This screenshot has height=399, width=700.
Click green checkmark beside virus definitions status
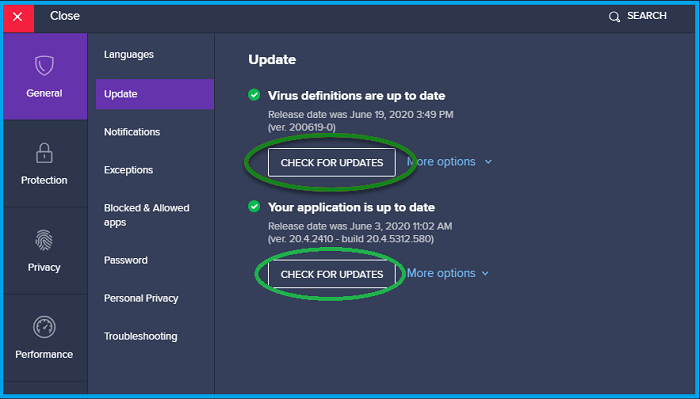click(x=254, y=95)
